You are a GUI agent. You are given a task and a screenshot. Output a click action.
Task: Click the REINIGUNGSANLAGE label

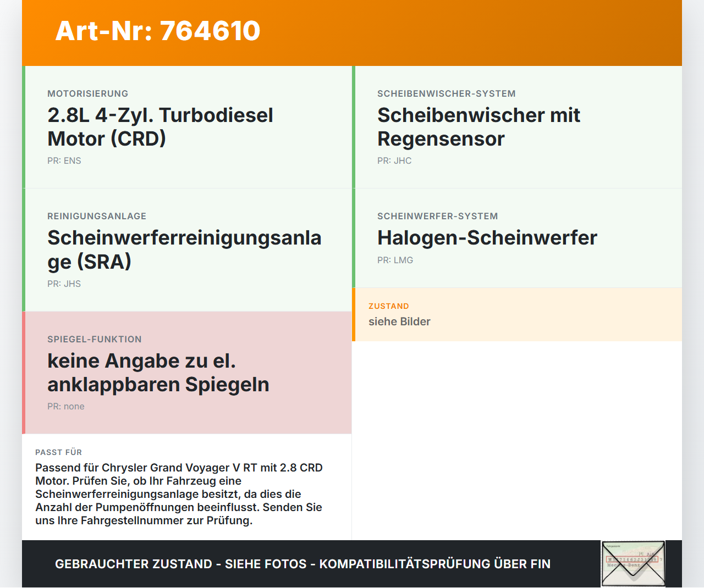tap(97, 216)
